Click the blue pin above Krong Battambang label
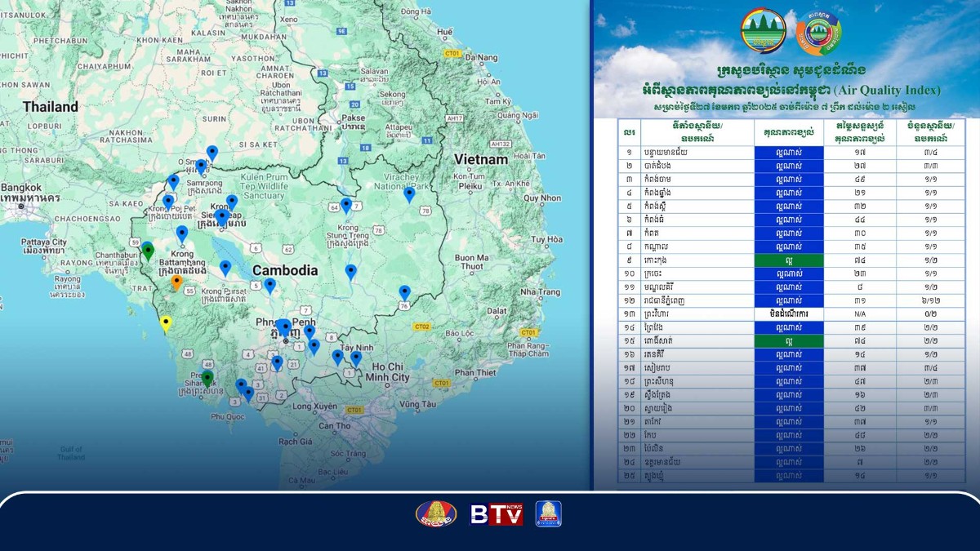980x551 pixels. (182, 234)
